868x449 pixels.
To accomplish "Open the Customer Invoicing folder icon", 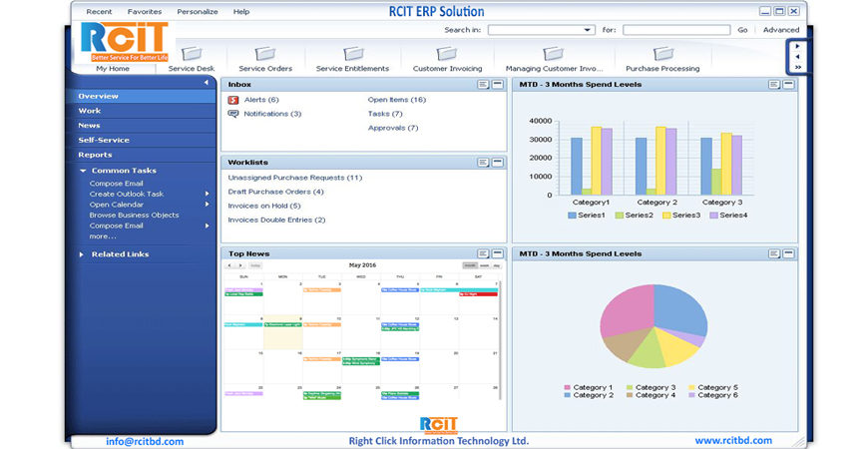I will coord(446,53).
